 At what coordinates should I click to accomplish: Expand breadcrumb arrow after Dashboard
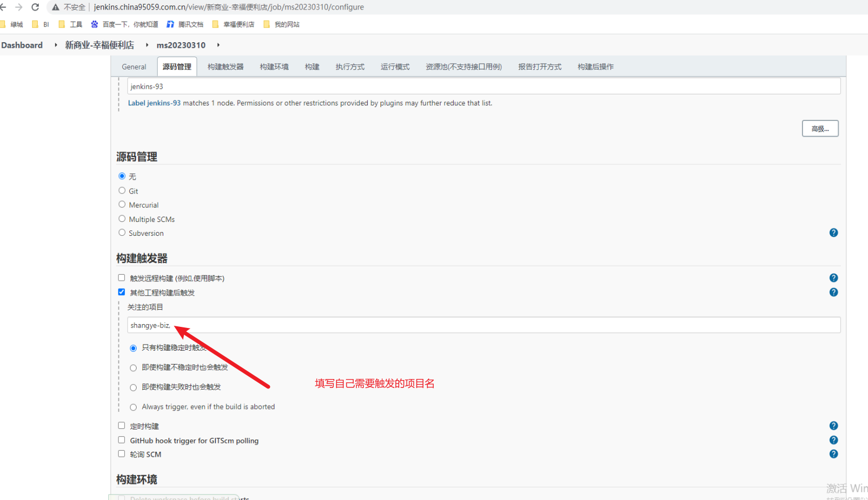[56, 45]
